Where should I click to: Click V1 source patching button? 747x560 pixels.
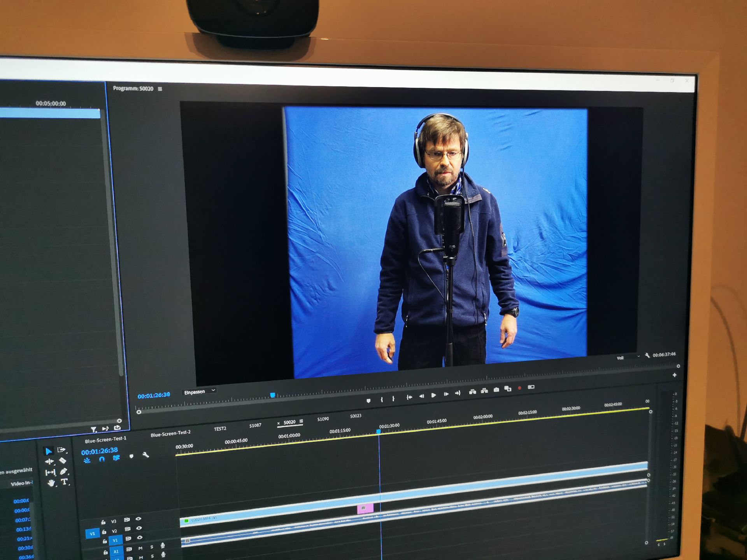coord(92,534)
